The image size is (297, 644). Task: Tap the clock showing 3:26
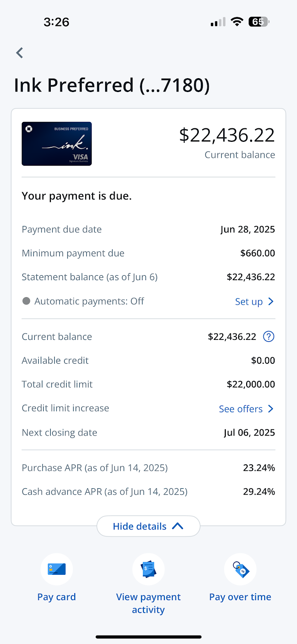pyautogui.click(x=56, y=21)
